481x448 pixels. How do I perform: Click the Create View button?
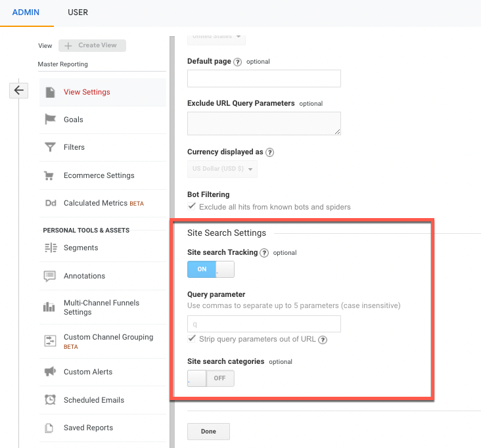pyautogui.click(x=93, y=45)
